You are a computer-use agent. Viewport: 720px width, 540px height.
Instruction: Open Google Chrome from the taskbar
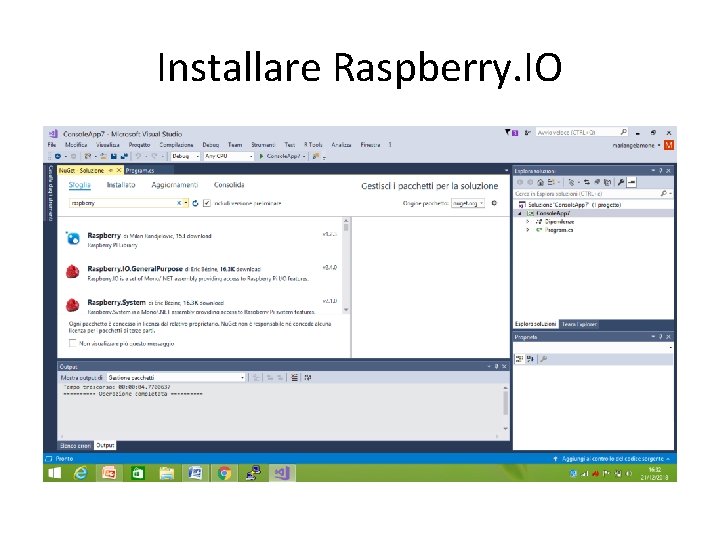pos(224,473)
